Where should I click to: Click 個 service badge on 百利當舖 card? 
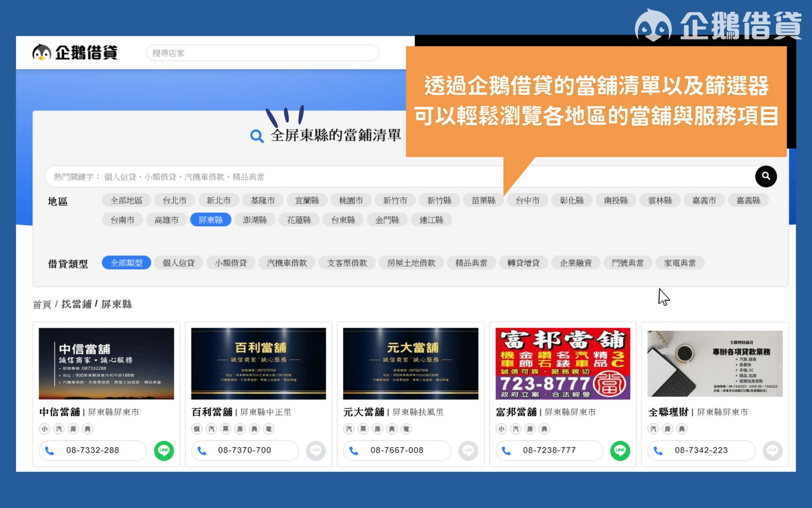(x=197, y=429)
